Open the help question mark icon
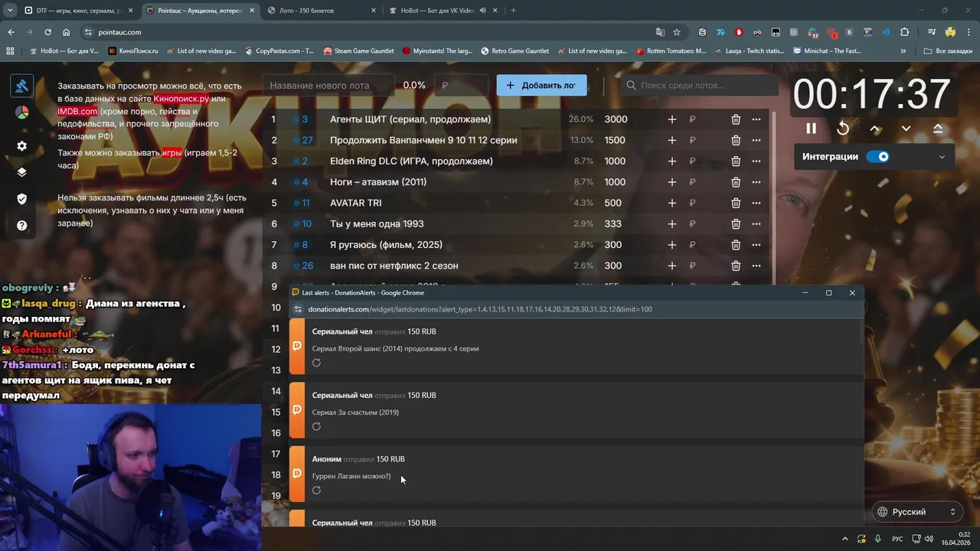Screen dimensions: 980x551 tap(21, 226)
